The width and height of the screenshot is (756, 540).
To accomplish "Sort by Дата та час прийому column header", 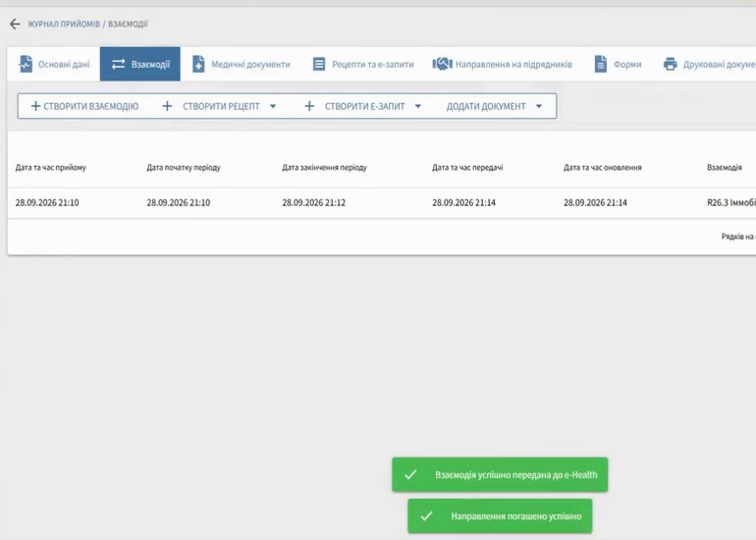I will point(51,167).
